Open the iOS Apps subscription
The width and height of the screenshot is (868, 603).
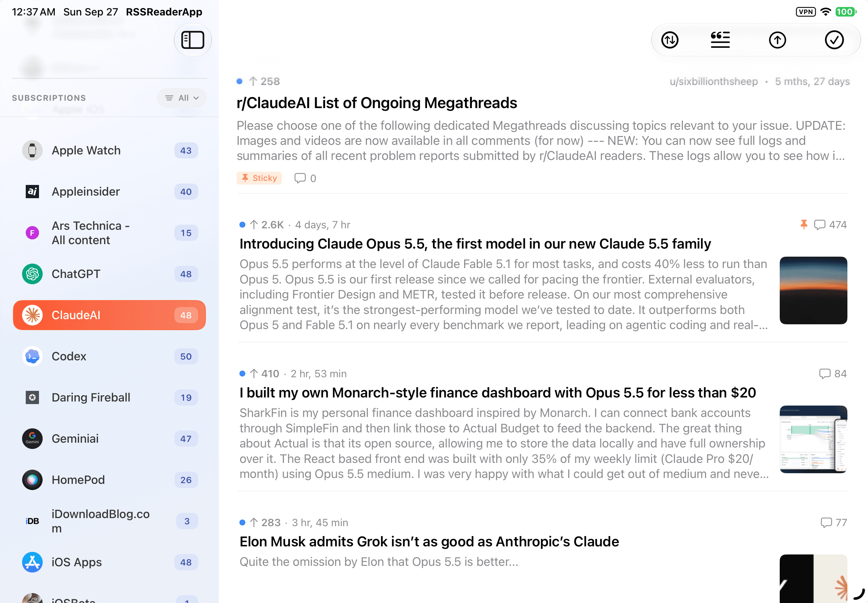pyautogui.click(x=109, y=562)
